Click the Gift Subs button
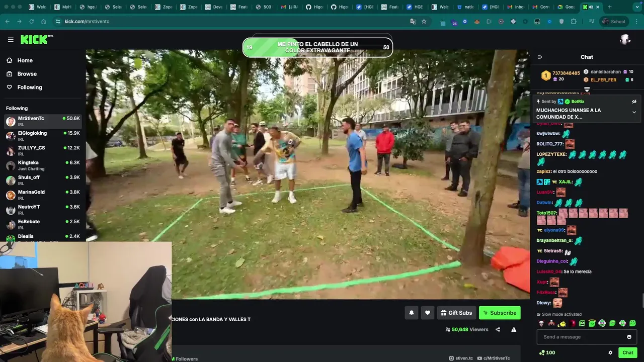Image resolution: width=644 pixels, height=362 pixels. click(456, 313)
